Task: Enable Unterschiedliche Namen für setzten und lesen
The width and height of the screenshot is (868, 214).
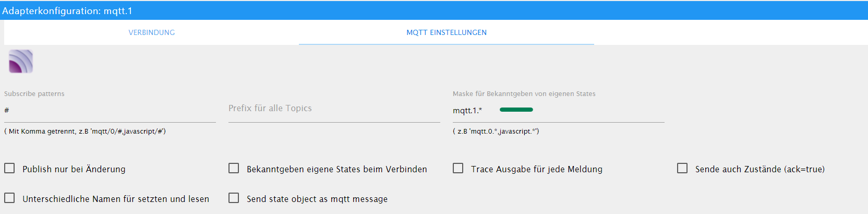Action: click(x=9, y=198)
